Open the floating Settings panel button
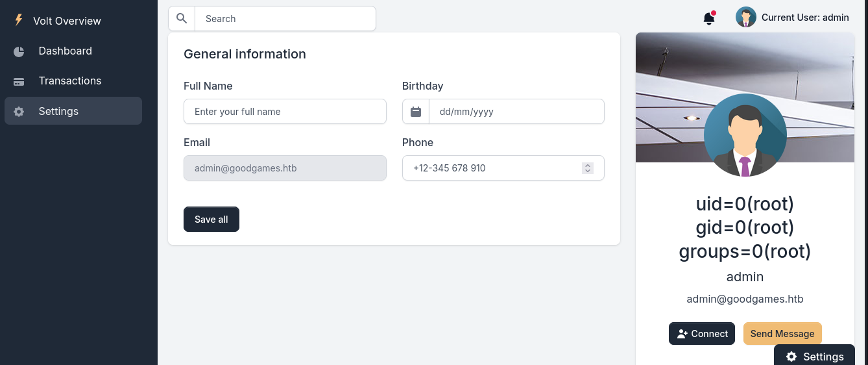This screenshot has width=868, height=365. pos(815,355)
